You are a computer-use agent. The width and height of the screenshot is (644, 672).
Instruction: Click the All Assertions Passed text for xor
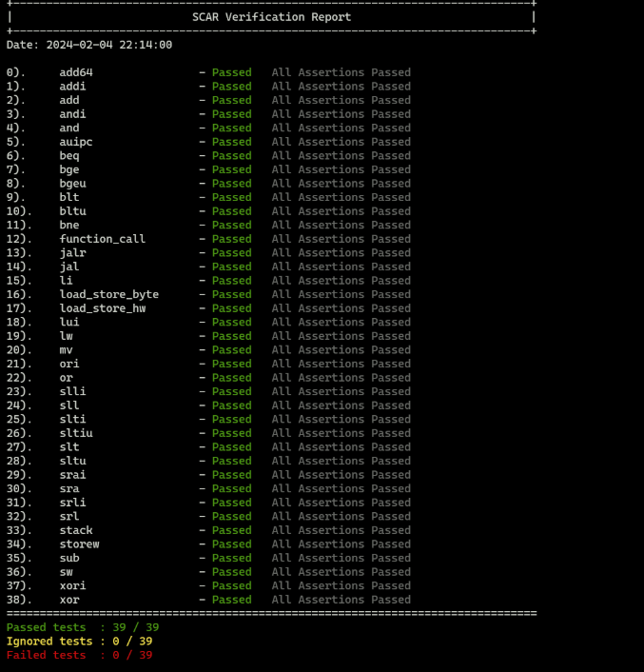[341, 600]
